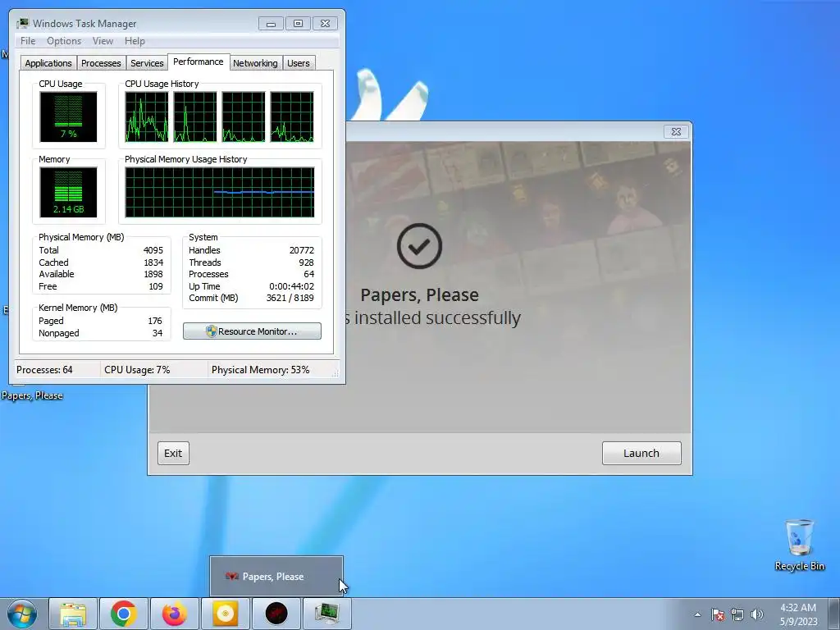Click the Threads value 928
This screenshot has width=840, height=630.
(x=307, y=262)
